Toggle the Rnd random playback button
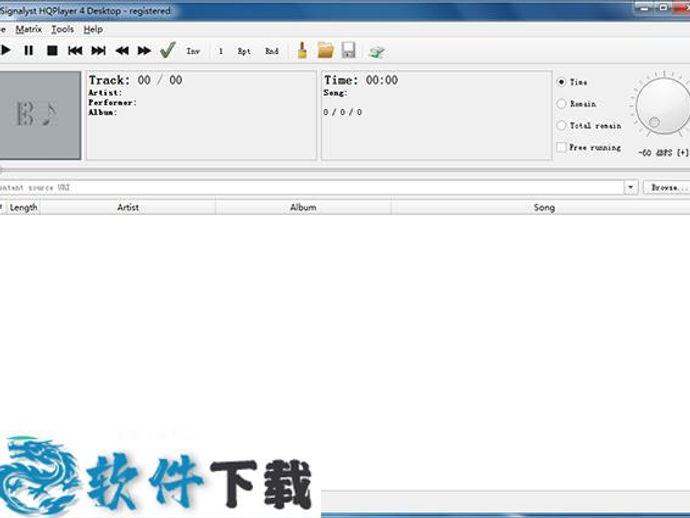 pos(272,51)
